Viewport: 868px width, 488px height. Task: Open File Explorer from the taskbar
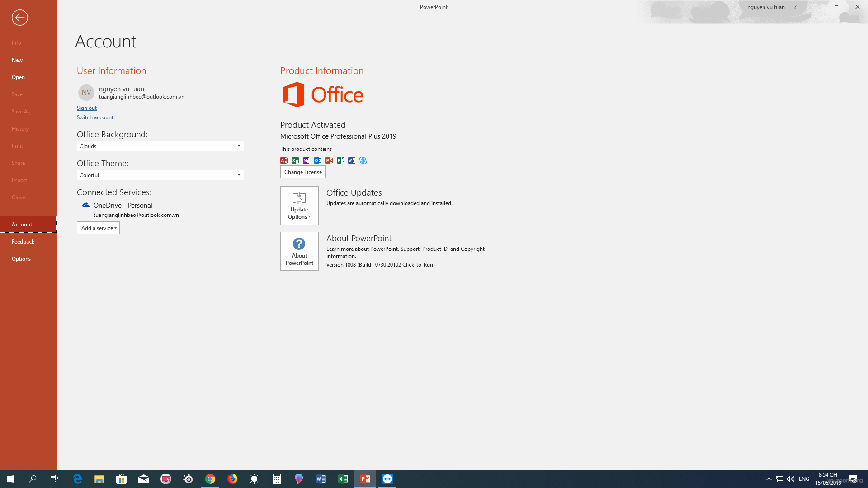tap(99, 479)
